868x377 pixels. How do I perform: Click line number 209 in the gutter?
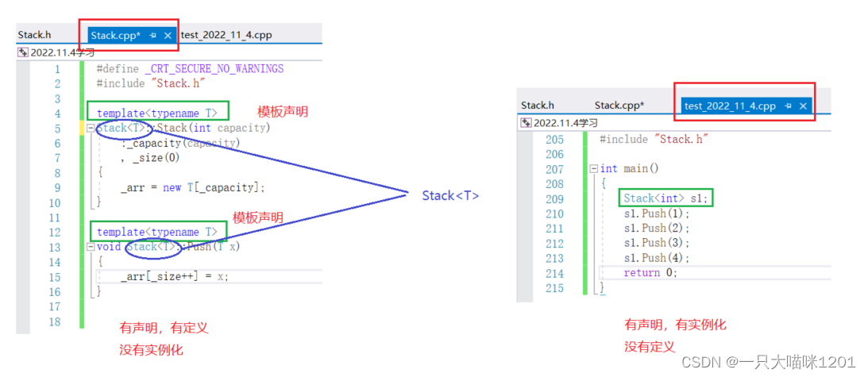(x=554, y=198)
